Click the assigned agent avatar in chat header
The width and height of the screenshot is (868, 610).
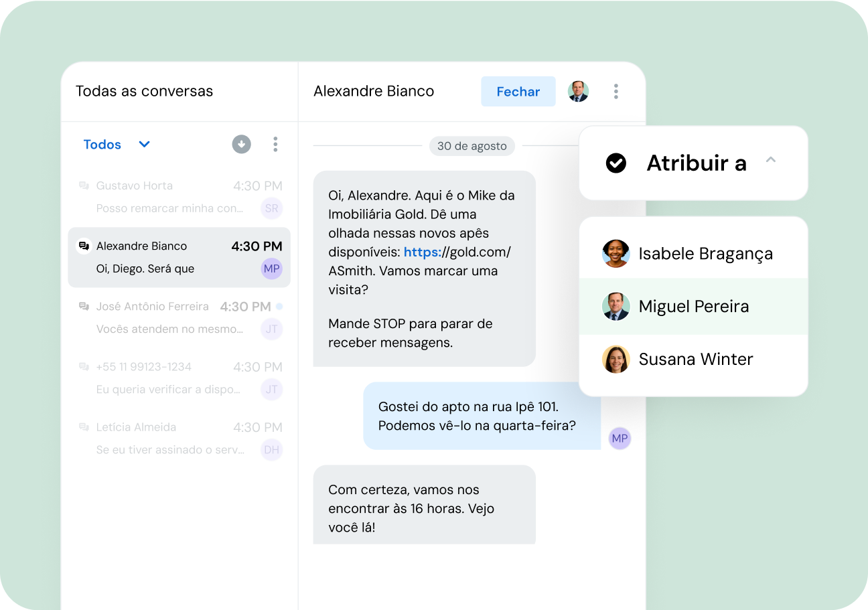[578, 92]
